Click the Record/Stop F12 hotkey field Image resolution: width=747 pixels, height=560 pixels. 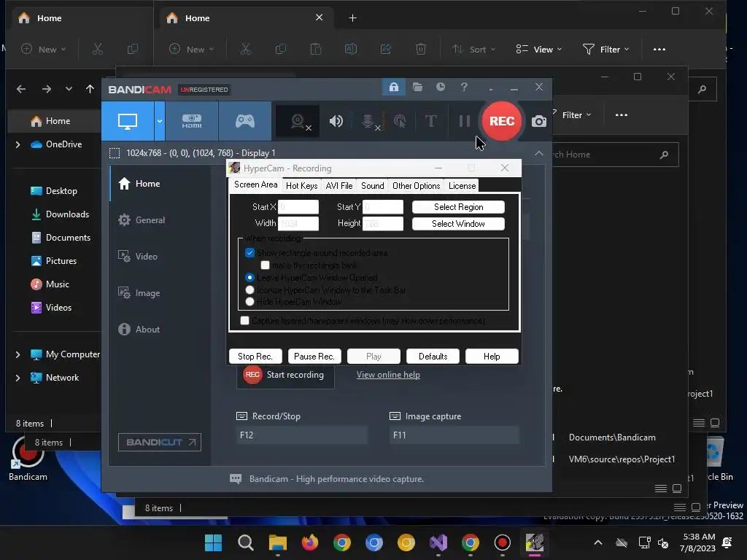tap(302, 435)
